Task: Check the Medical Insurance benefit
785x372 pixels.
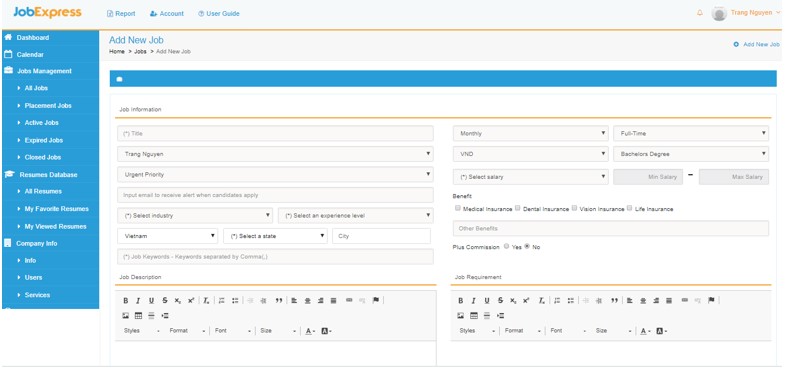Action: [x=458, y=208]
